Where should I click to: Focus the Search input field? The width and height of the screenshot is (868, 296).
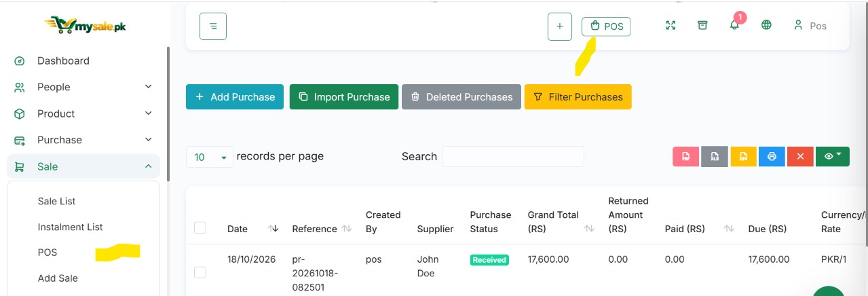pyautogui.click(x=513, y=156)
